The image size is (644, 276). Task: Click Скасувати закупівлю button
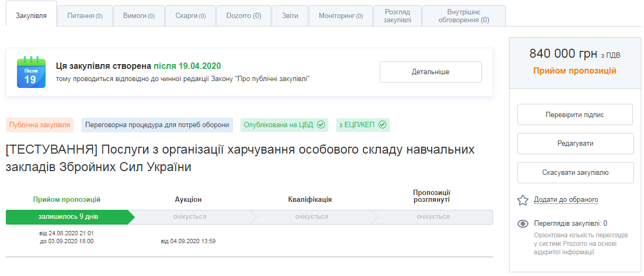tap(575, 172)
